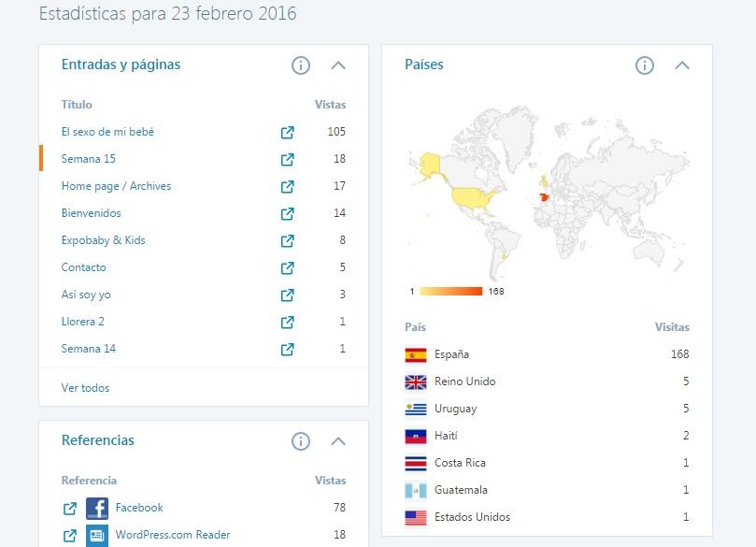
Task: Show info for the Países panel
Action: [x=645, y=65]
